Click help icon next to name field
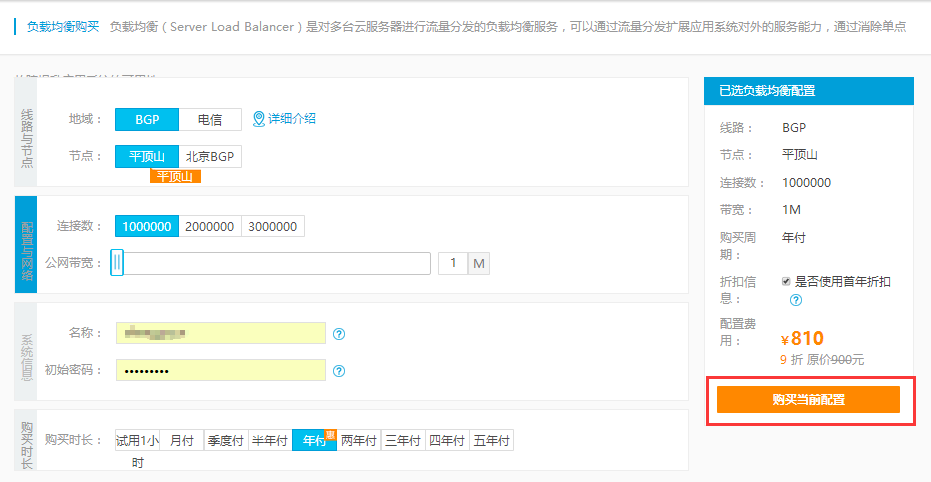Screen dimensions: 931x482 tap(339, 334)
